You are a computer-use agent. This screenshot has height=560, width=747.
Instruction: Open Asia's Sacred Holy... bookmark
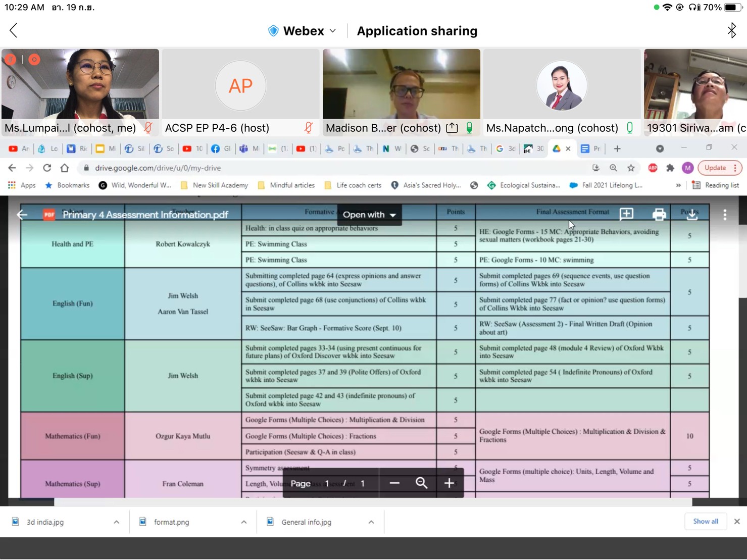[x=426, y=185]
